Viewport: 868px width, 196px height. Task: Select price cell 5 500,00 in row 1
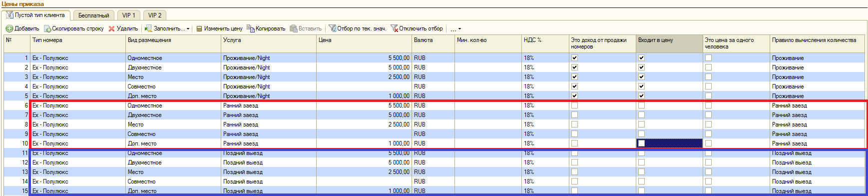tap(364, 58)
